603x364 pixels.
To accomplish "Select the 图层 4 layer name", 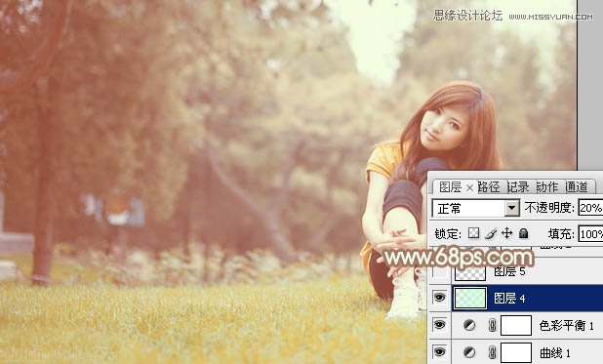I will (x=509, y=299).
